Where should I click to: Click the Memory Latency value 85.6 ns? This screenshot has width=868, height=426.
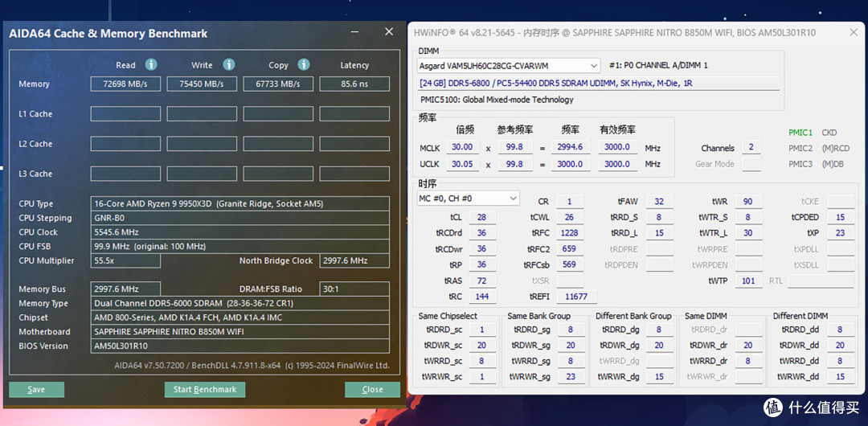(x=354, y=84)
